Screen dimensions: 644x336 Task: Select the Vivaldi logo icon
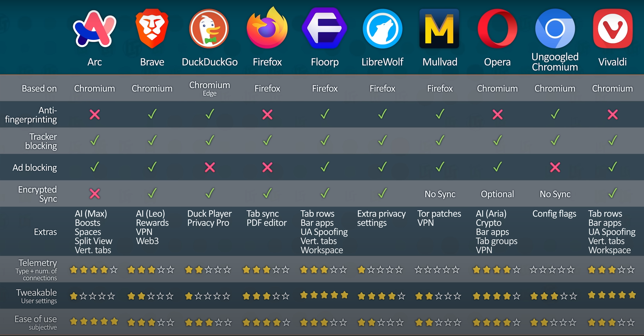click(x=612, y=29)
